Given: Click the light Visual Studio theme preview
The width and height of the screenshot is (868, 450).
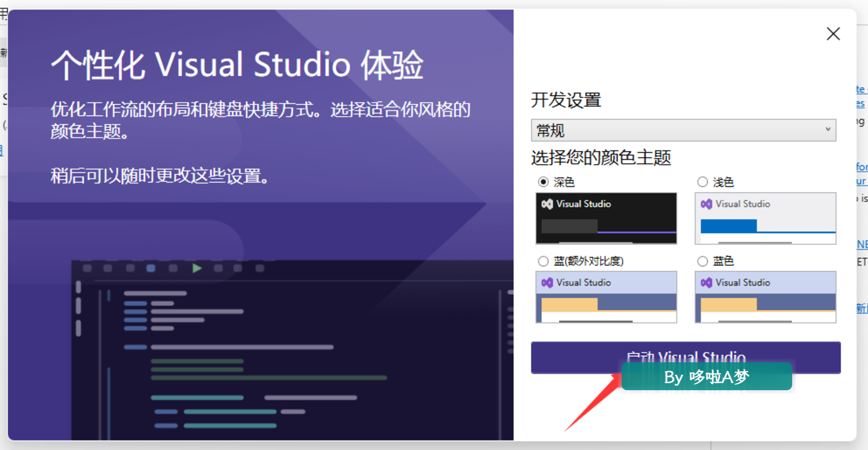Looking at the screenshot, I should point(765,218).
